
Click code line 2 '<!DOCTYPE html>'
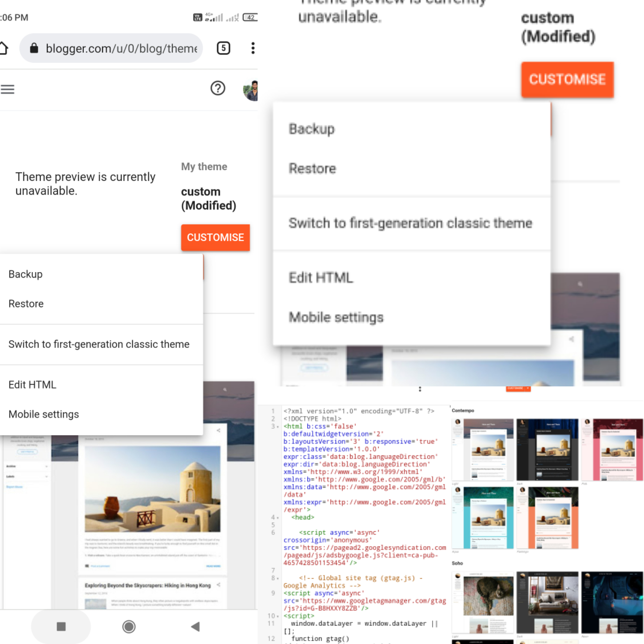coord(312,419)
